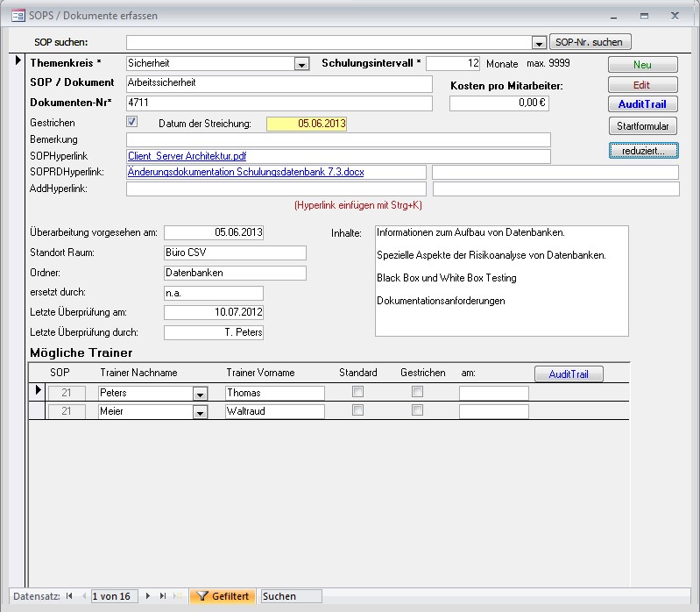Uncheck the Gestrichen checkbox for the SOP

tap(132, 122)
